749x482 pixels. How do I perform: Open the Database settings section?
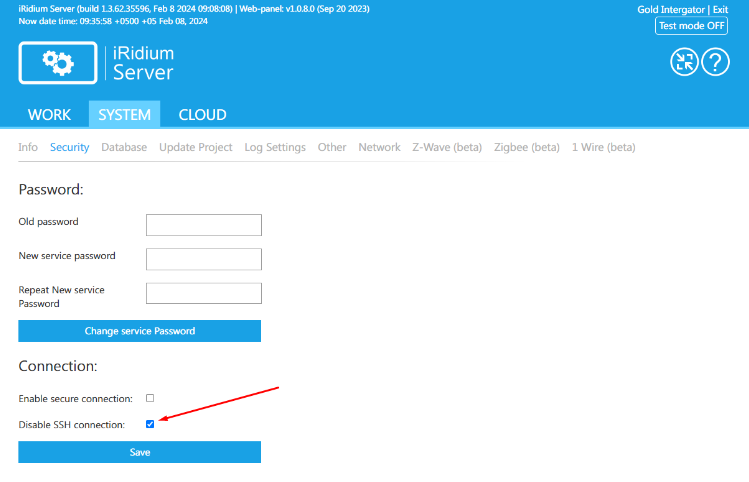tap(124, 147)
